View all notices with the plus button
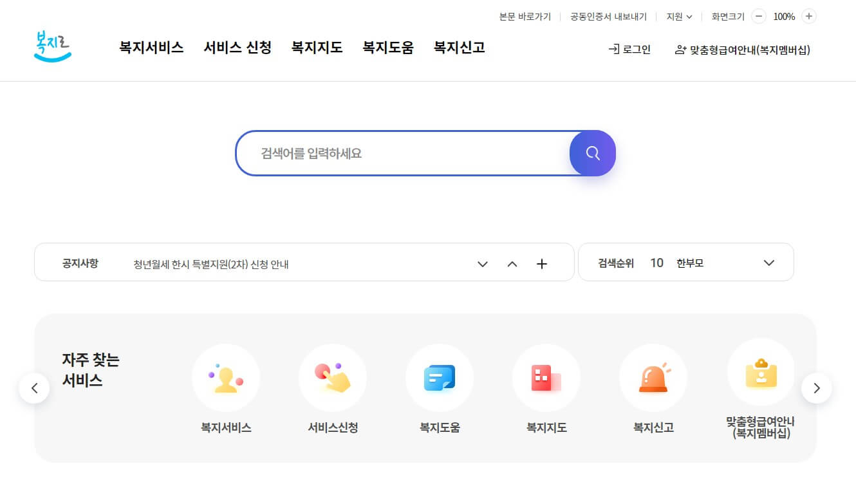Viewport: 856px width, 504px height. click(x=542, y=263)
